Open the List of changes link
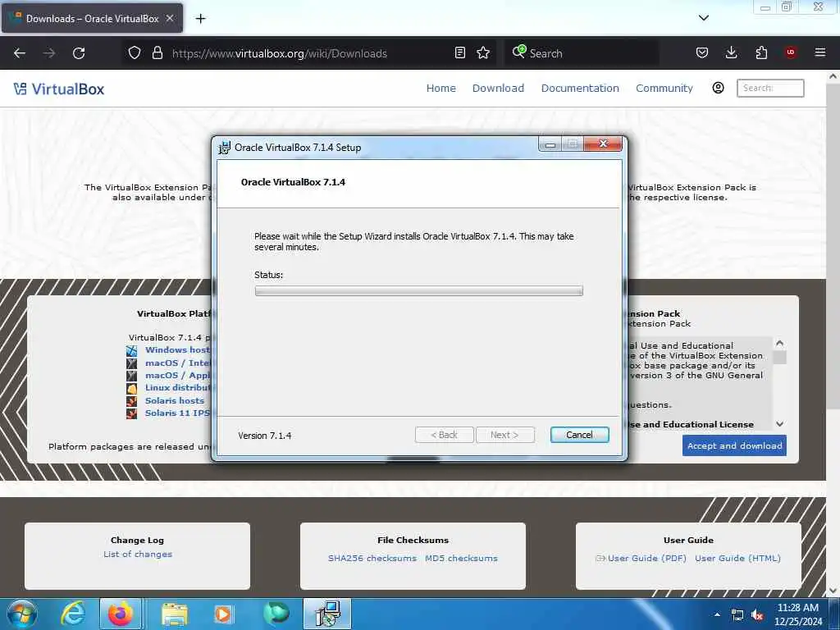 pos(138,555)
